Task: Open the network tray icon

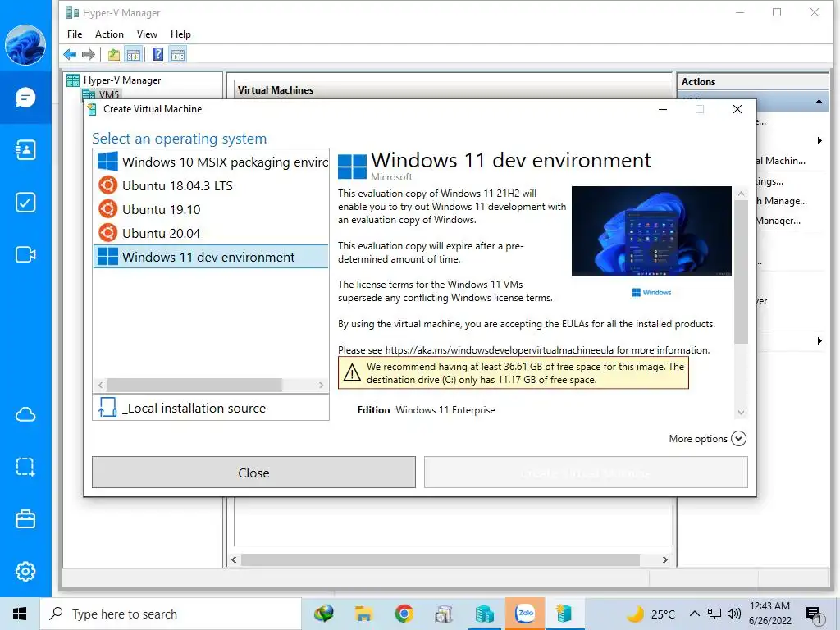Action: tap(714, 614)
